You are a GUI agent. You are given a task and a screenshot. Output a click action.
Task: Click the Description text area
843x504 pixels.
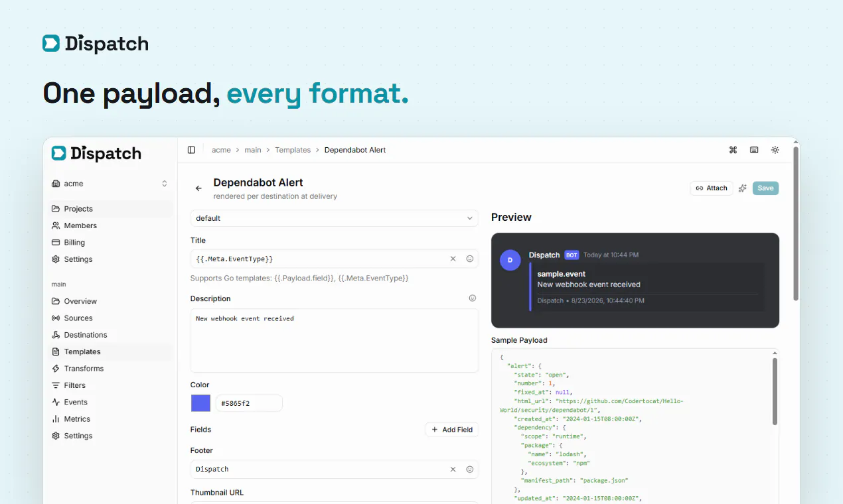334,340
